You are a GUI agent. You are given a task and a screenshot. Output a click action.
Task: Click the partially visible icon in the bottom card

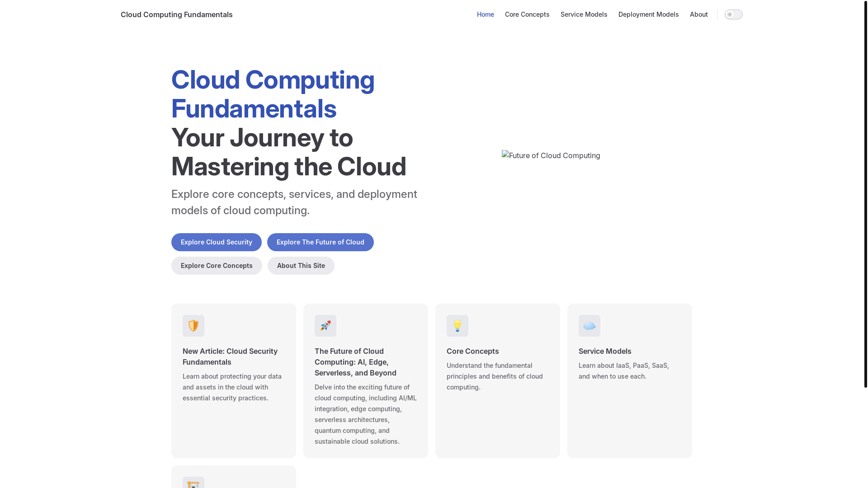tap(193, 483)
